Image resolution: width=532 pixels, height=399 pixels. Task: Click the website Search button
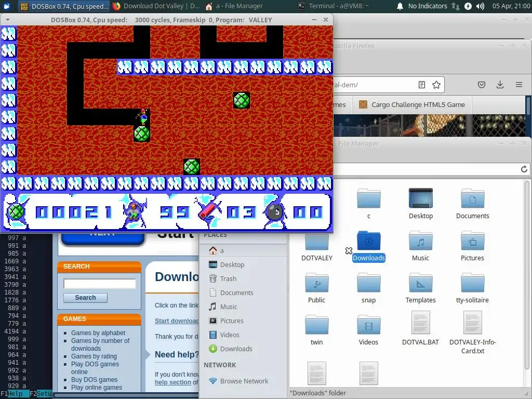(x=86, y=298)
